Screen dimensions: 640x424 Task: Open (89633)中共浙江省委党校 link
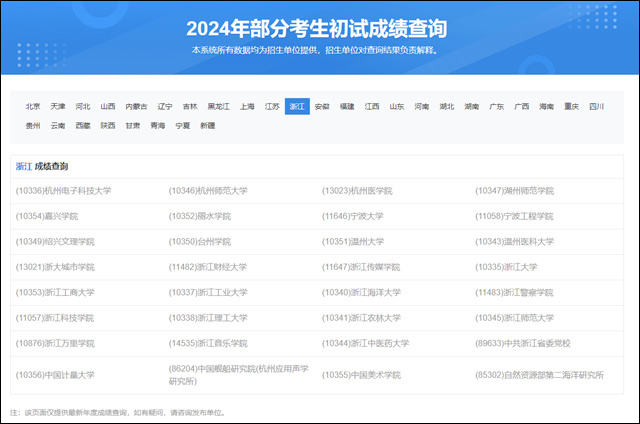coord(523,343)
